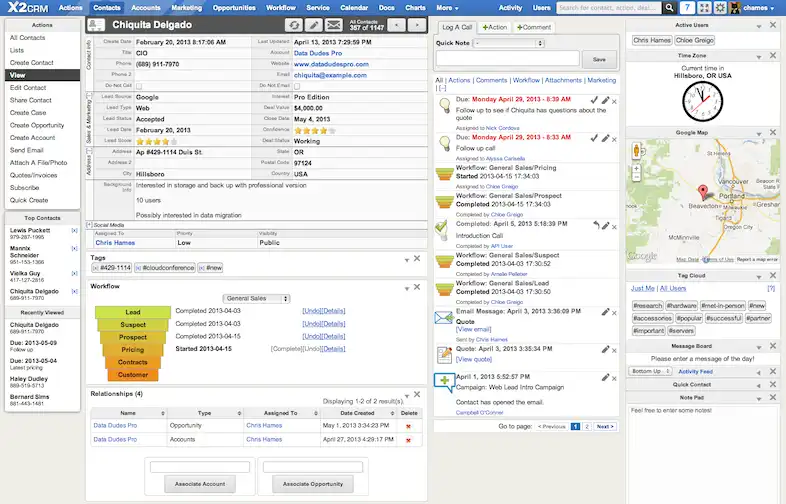Image resolution: width=786 pixels, height=504 pixels.
Task: Zoom in on the Google Map
Action: [x=636, y=169]
